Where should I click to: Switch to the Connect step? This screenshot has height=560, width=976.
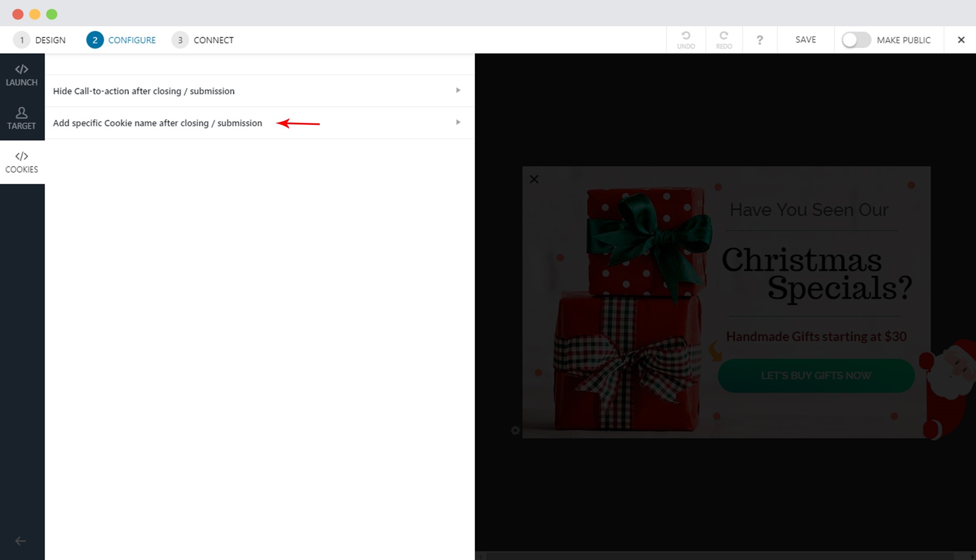203,40
